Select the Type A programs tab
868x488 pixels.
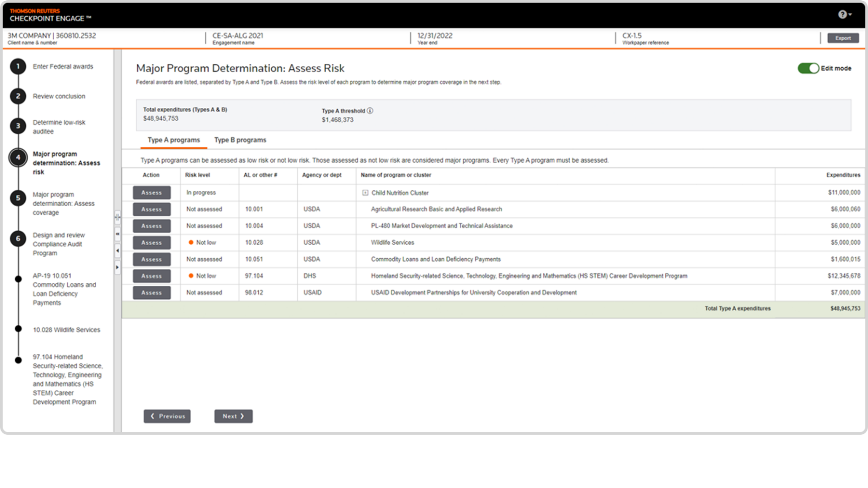pos(173,140)
